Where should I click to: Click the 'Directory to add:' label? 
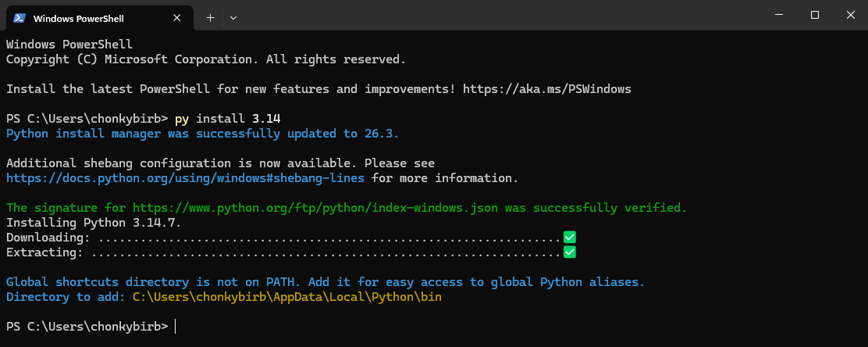click(x=66, y=297)
